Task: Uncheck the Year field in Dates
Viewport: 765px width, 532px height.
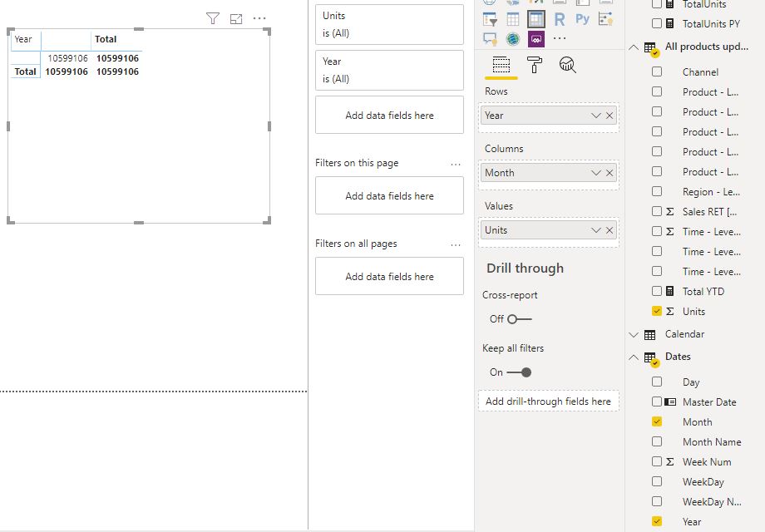Action: point(657,521)
